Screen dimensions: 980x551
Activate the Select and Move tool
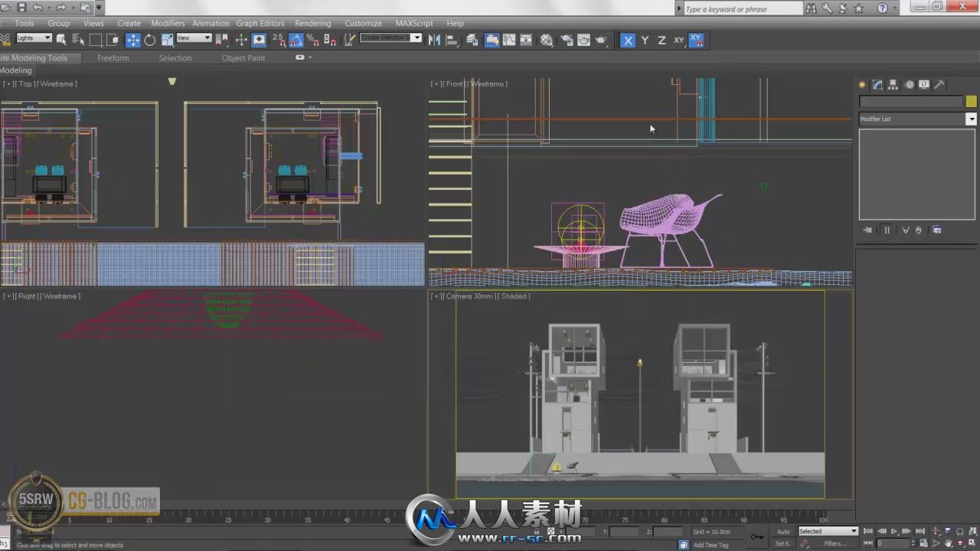tap(133, 39)
